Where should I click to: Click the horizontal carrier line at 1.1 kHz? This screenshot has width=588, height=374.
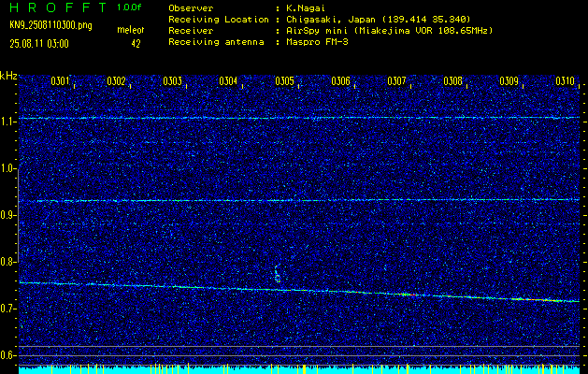299,118
